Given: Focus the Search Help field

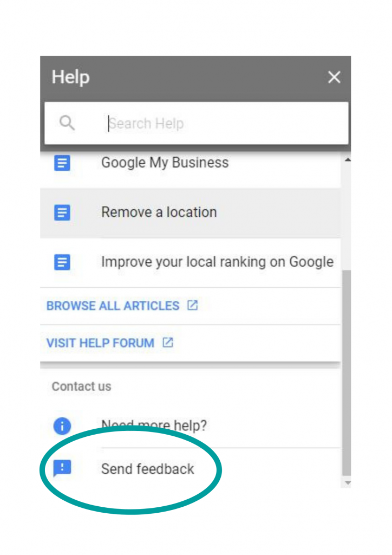Looking at the screenshot, I should [x=196, y=123].
